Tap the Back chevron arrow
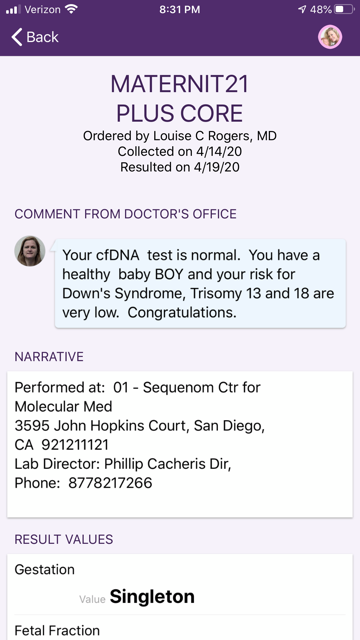Image resolution: width=360 pixels, height=640 pixels. [17, 37]
